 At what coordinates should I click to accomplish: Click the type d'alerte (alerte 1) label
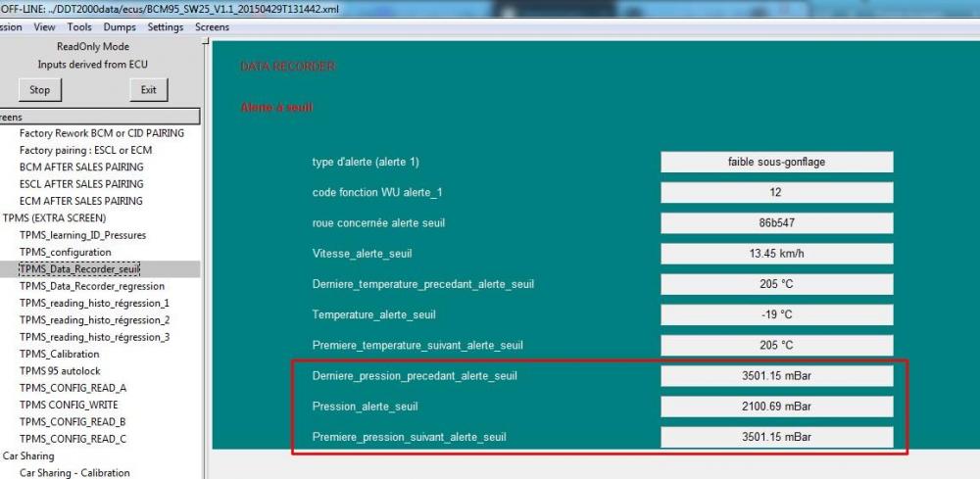coord(366,162)
